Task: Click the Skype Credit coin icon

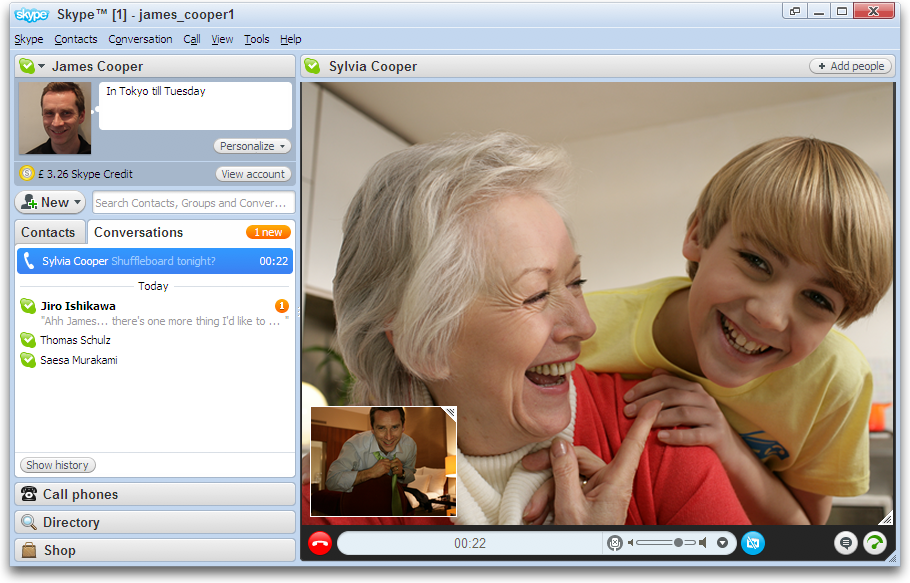Action: pos(27,174)
